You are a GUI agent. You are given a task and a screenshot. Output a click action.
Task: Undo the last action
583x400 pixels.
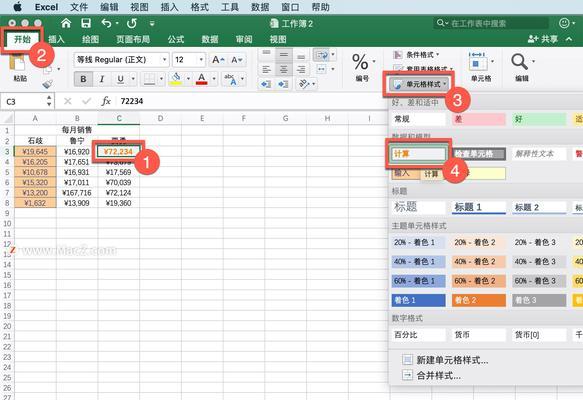pyautogui.click(x=106, y=23)
